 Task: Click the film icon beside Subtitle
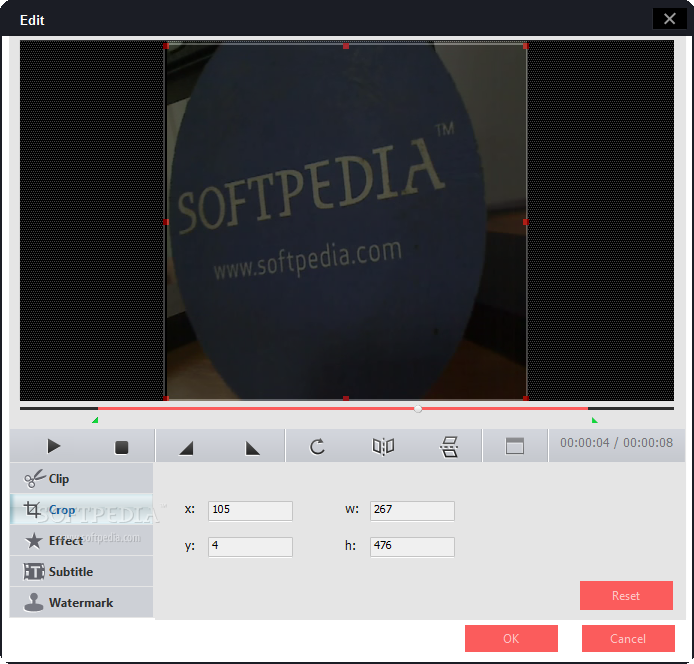(34, 571)
